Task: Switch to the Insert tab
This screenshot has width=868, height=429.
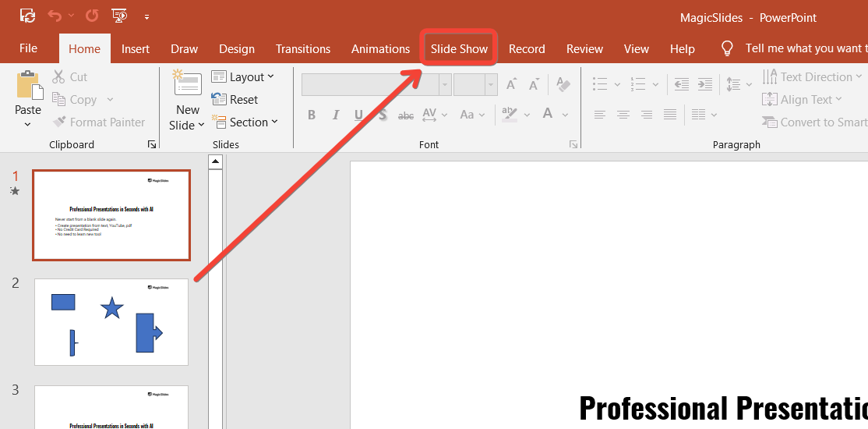Action: click(x=136, y=49)
